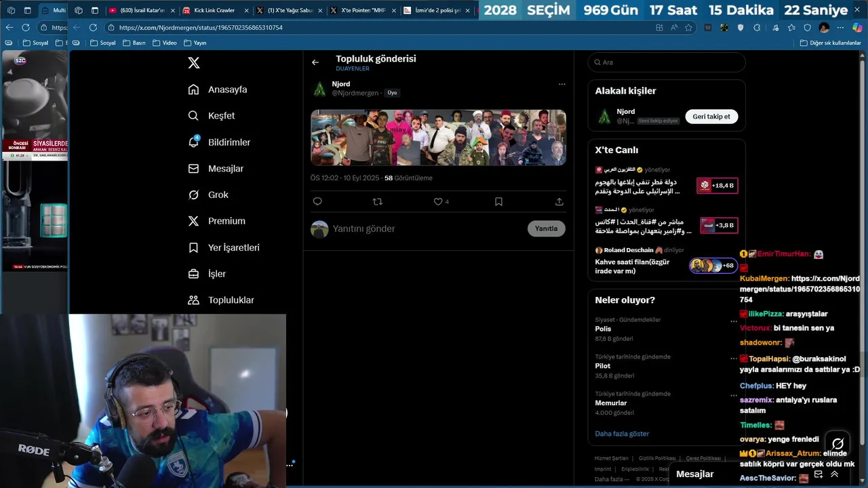Open more options for the Pilot trend

733,359
